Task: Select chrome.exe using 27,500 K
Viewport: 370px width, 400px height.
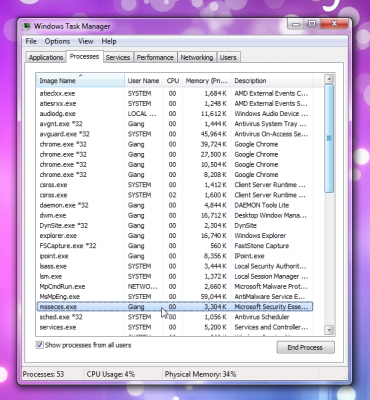Action: click(x=174, y=154)
